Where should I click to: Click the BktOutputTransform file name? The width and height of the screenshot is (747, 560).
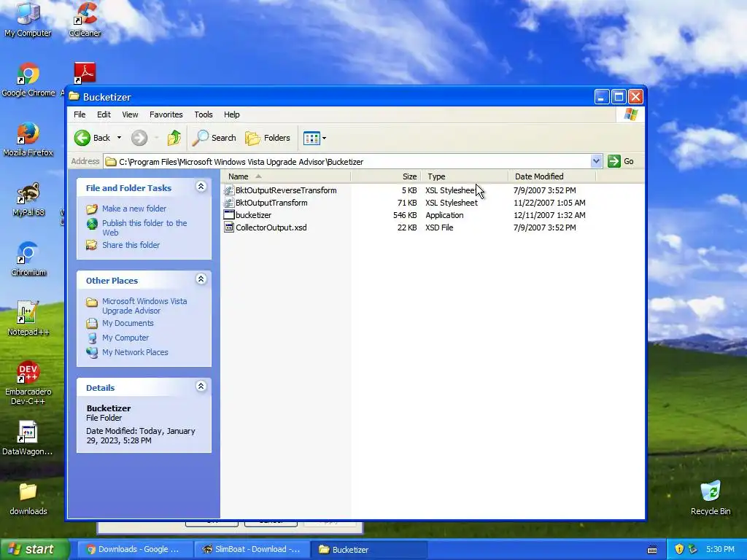pos(271,203)
